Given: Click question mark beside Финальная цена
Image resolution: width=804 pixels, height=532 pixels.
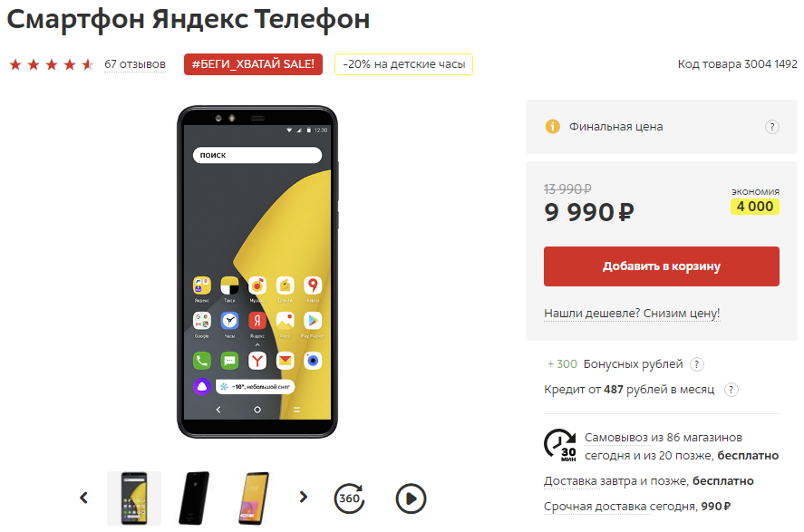Looking at the screenshot, I should [x=771, y=127].
